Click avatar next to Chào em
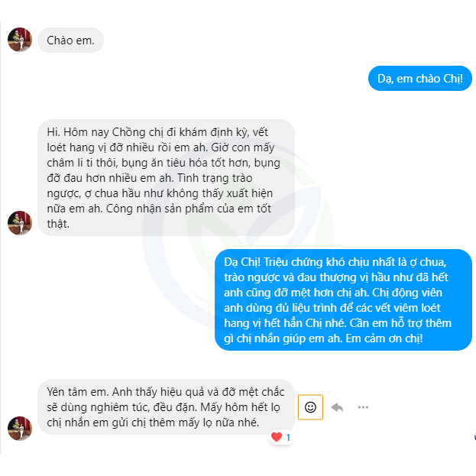476x476 pixels. pyautogui.click(x=20, y=40)
